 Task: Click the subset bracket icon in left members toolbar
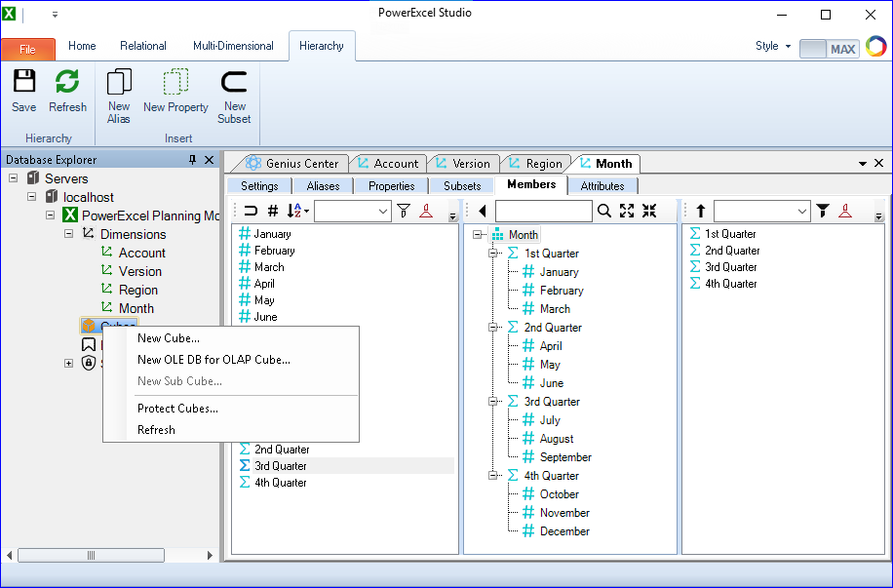click(x=251, y=211)
